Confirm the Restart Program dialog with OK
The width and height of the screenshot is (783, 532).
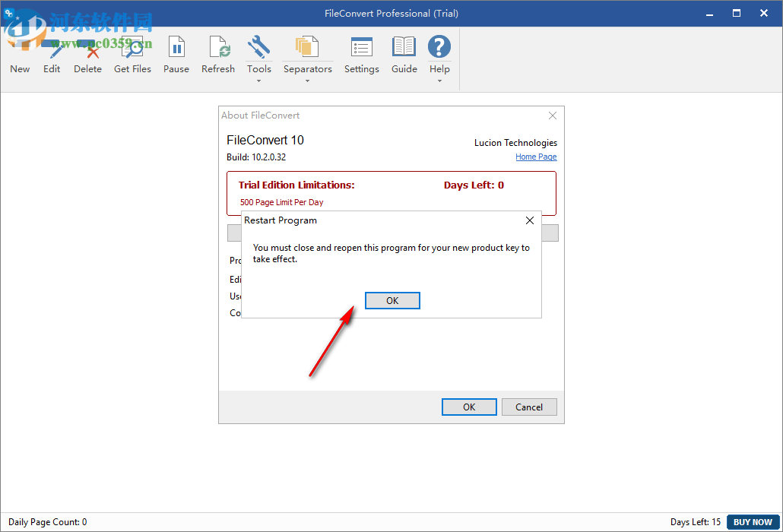[392, 300]
